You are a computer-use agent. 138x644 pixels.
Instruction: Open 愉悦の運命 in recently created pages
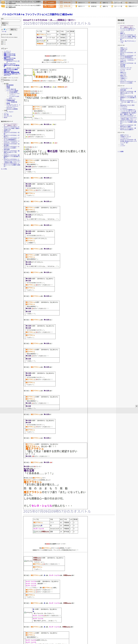pyautogui.click(x=7, y=150)
